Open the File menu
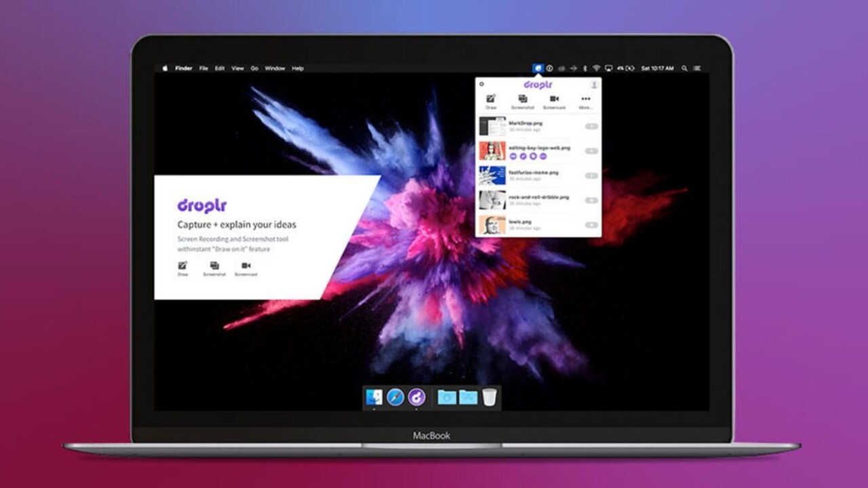Screen dimensions: 868x488 click(203, 68)
